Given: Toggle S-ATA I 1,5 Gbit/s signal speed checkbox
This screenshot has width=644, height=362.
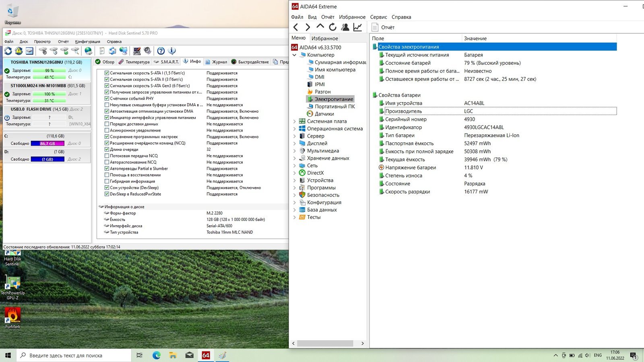Looking at the screenshot, I should (107, 73).
